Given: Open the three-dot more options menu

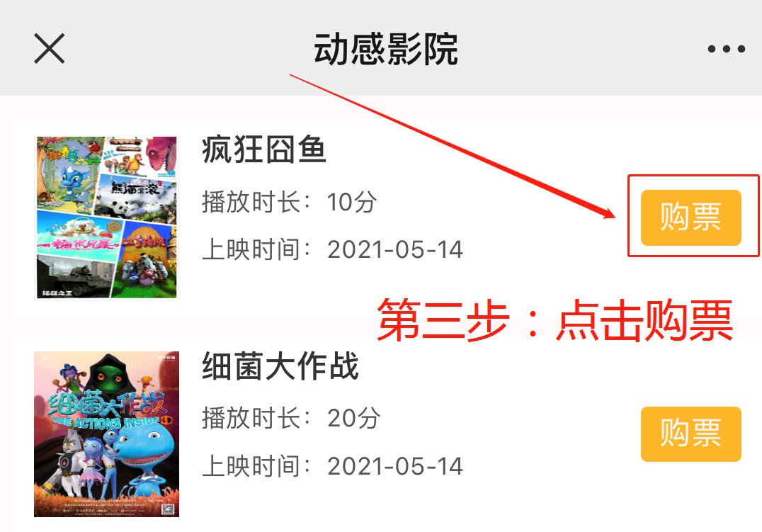Looking at the screenshot, I should point(726,49).
